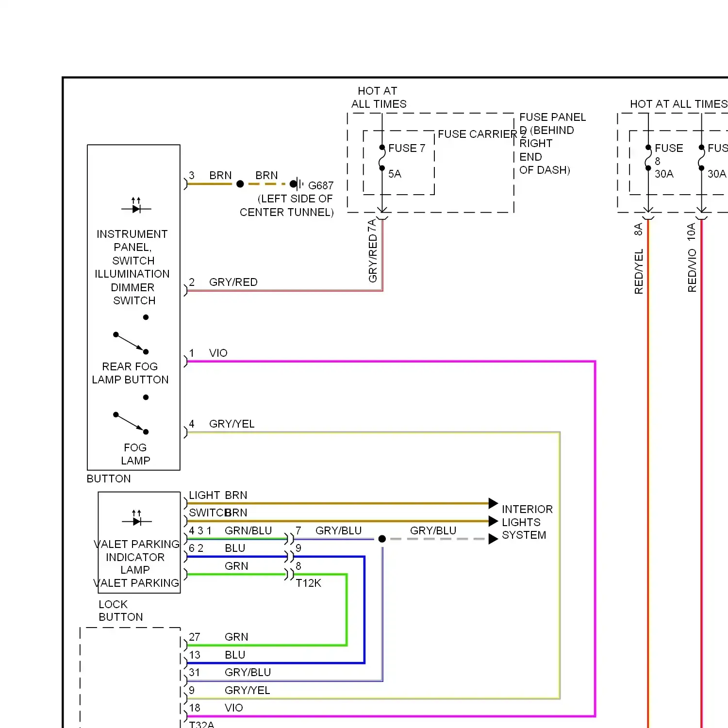This screenshot has height=728, width=728.
Task: Click the diode symbol in the dimmer switch box
Action: (136, 205)
